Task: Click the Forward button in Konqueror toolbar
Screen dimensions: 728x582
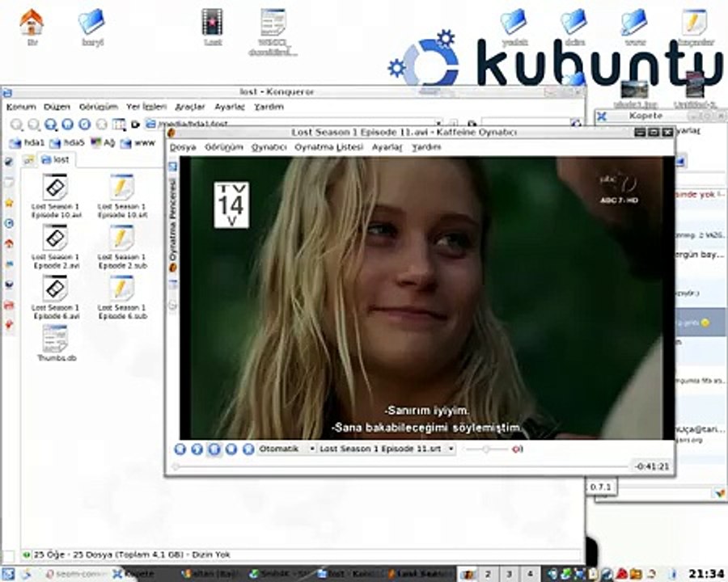Action: (34, 124)
